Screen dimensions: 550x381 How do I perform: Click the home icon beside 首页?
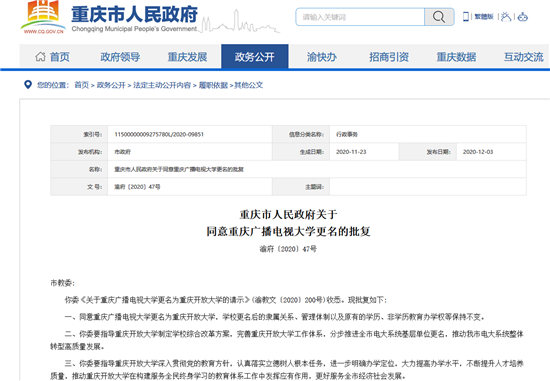click(x=40, y=56)
